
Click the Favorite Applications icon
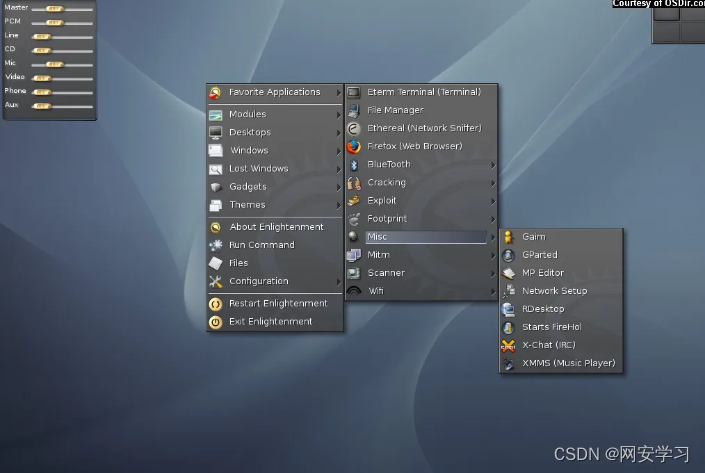[x=215, y=93]
